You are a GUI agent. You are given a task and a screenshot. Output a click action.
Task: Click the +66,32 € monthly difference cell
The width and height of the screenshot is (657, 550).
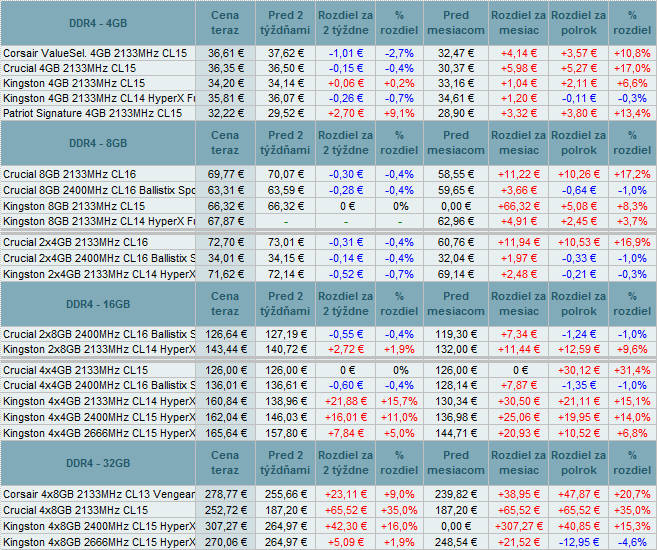pyautogui.click(x=519, y=206)
